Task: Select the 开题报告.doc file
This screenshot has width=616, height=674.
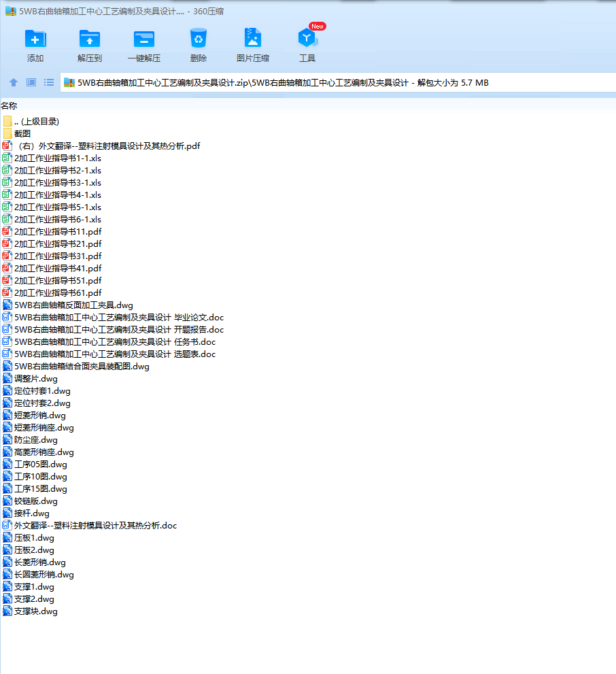Action: click(x=114, y=330)
